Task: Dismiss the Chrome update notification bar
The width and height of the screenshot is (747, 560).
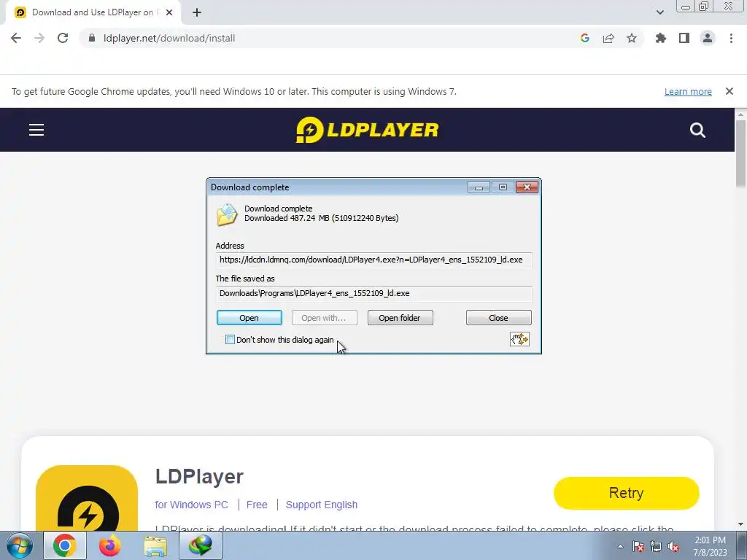Action: tap(729, 91)
